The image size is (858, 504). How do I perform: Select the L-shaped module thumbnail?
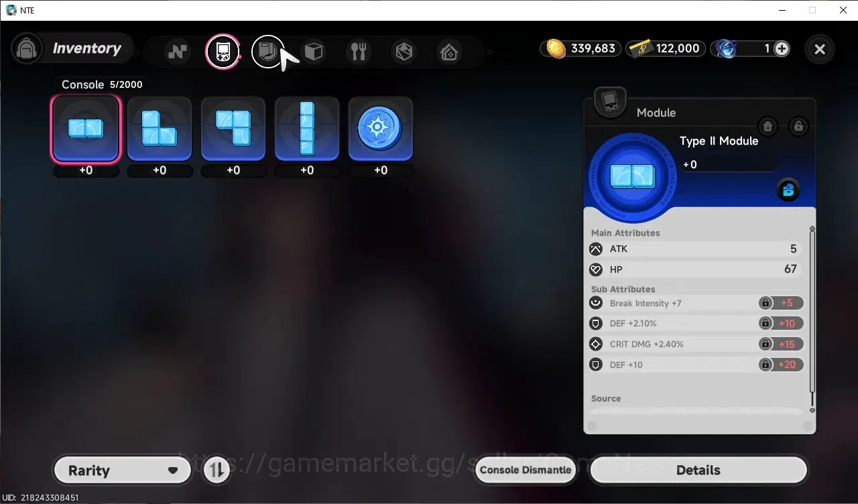(160, 129)
